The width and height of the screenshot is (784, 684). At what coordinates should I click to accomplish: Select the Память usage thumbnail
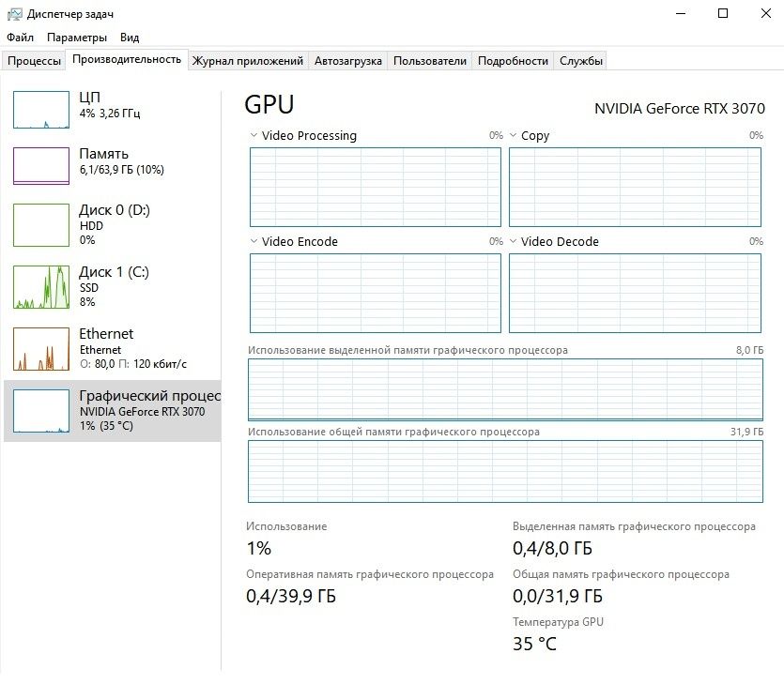pos(41,166)
